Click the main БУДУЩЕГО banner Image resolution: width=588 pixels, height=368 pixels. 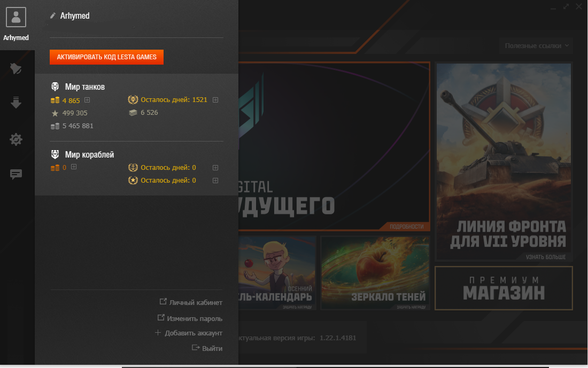pos(334,146)
